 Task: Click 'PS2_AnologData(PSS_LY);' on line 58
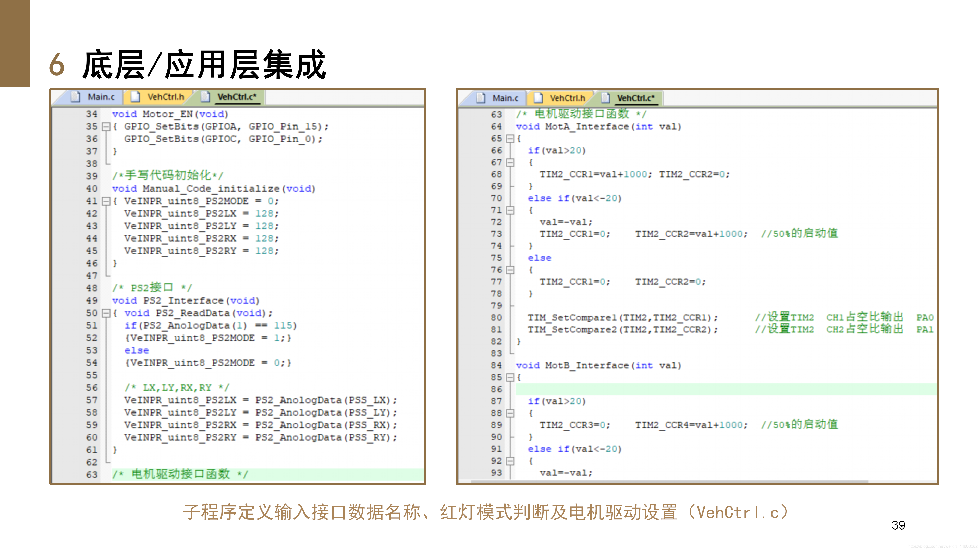pyautogui.click(x=326, y=412)
